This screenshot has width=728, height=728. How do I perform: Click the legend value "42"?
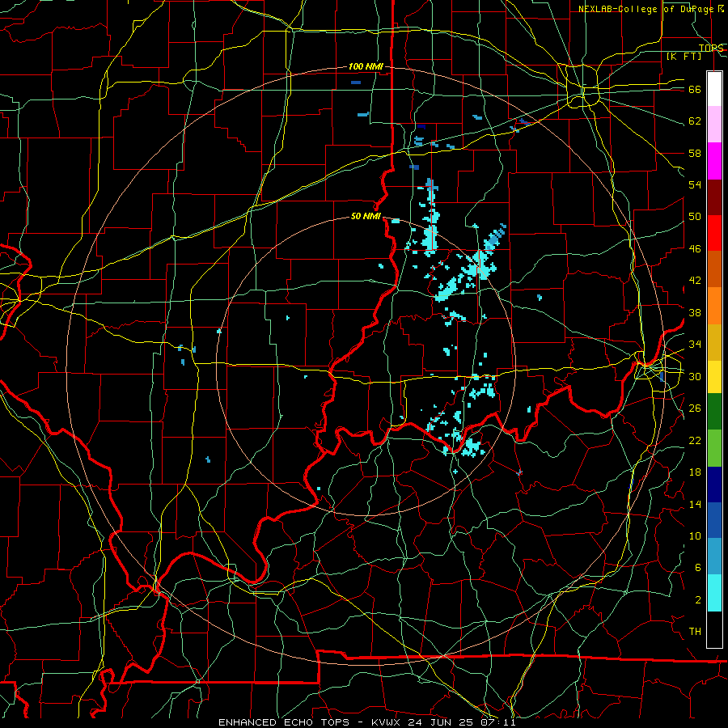(x=695, y=281)
